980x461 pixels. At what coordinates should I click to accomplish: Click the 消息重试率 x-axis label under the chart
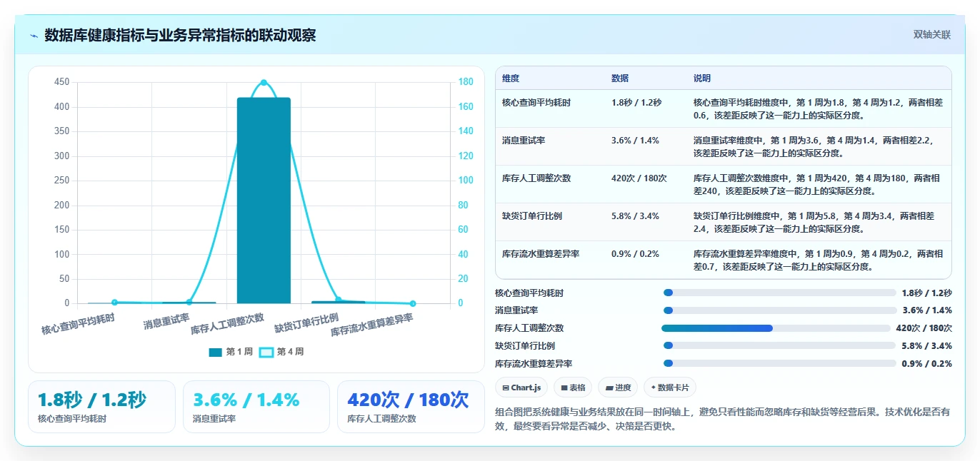pos(166,322)
